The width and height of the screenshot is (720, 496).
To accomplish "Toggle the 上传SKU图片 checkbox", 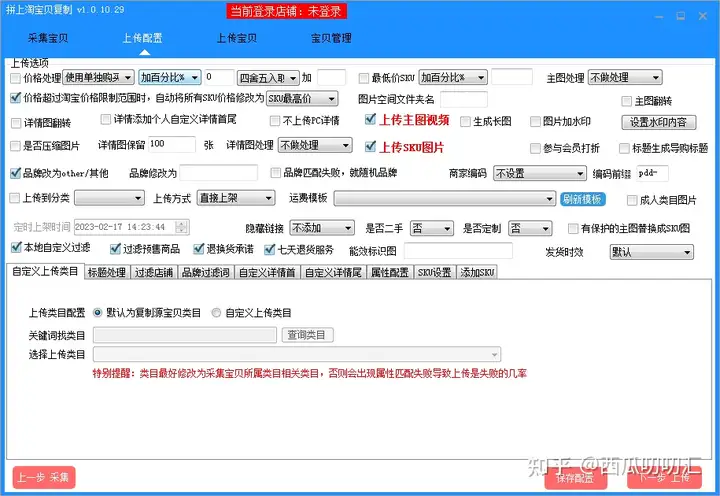I will click(370, 147).
